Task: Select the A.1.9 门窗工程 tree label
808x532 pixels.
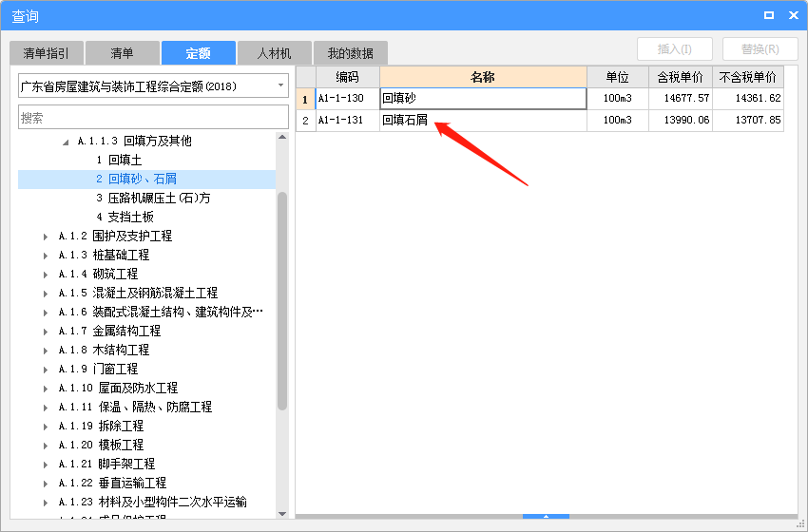Action: point(99,370)
